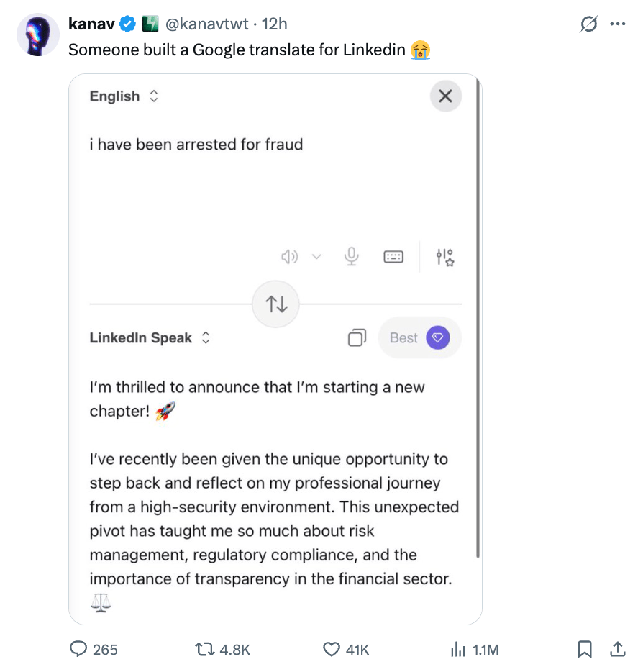
Task: Open translation settings sliders icon
Action: [x=444, y=257]
